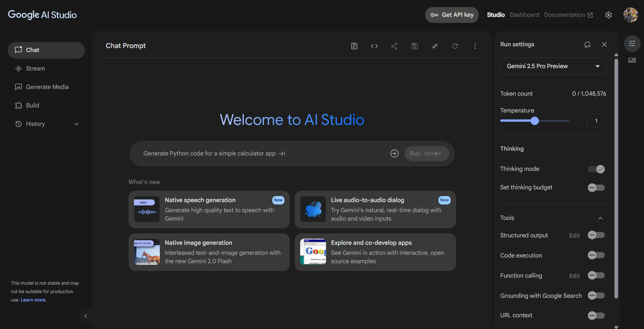644x329 pixels.
Task: Click the Documentation external link icon
Action: point(590,15)
